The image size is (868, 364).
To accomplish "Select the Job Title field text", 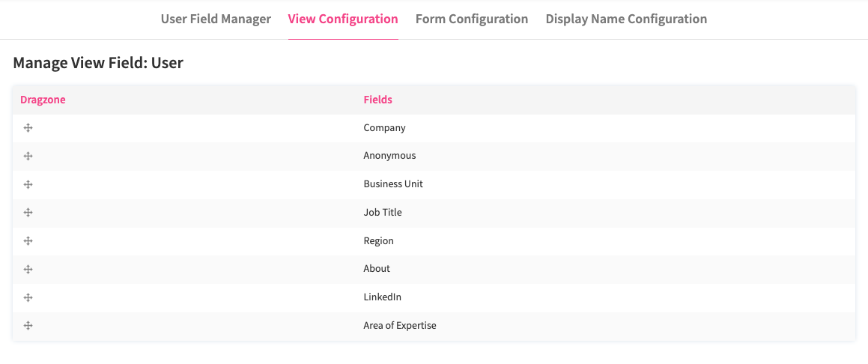I will click(383, 213).
